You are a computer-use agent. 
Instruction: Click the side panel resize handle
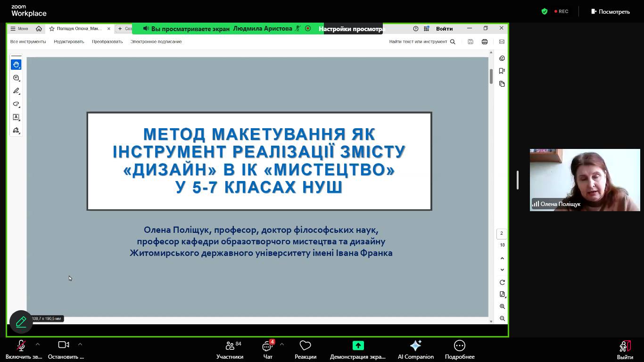tap(518, 180)
